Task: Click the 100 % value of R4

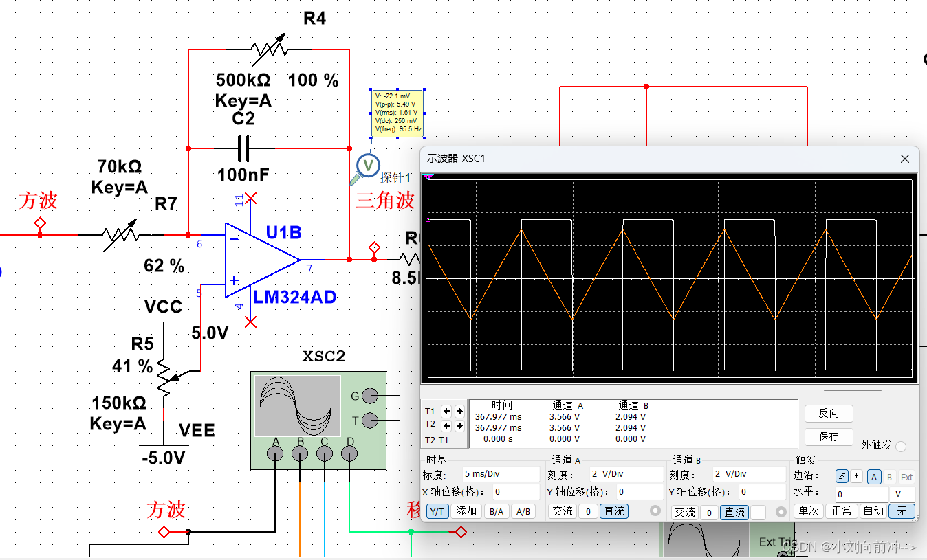Action: pyautogui.click(x=313, y=80)
